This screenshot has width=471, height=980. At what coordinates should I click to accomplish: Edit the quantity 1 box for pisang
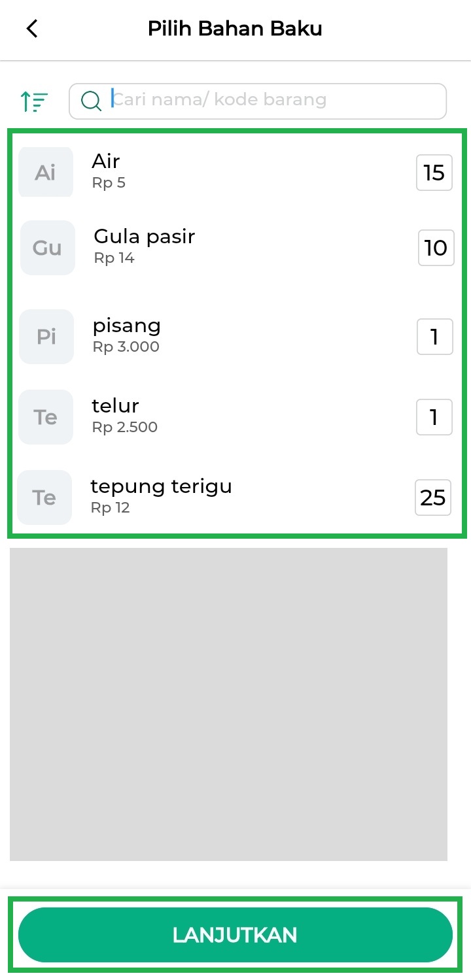pyautogui.click(x=435, y=337)
